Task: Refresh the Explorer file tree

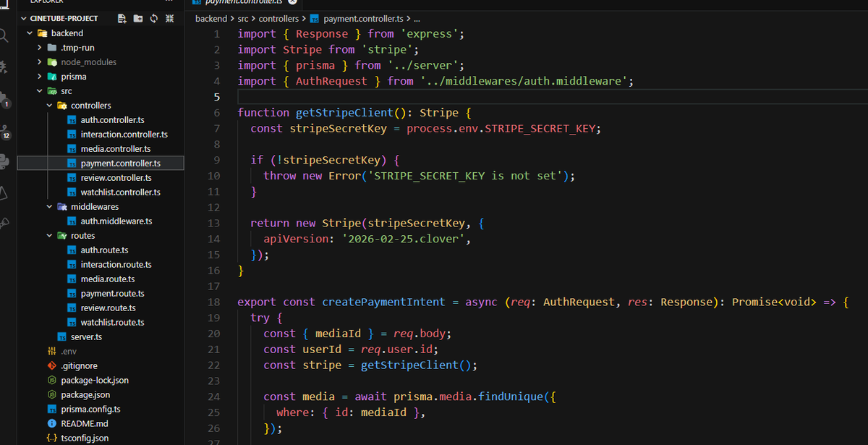Action: 153,18
